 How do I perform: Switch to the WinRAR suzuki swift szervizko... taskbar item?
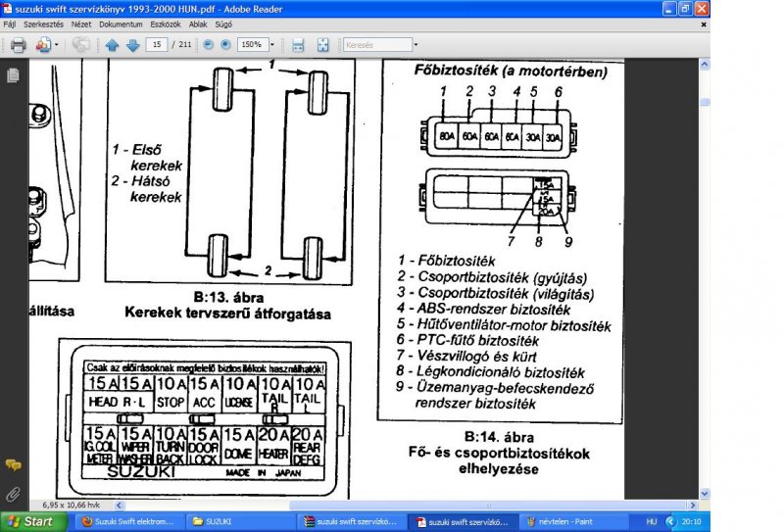pyautogui.click(x=352, y=521)
